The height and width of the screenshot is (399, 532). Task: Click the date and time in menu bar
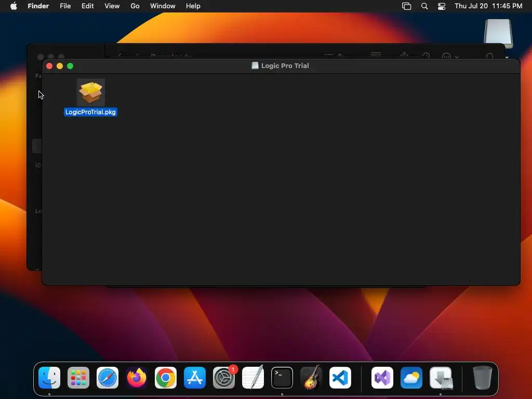click(x=488, y=6)
